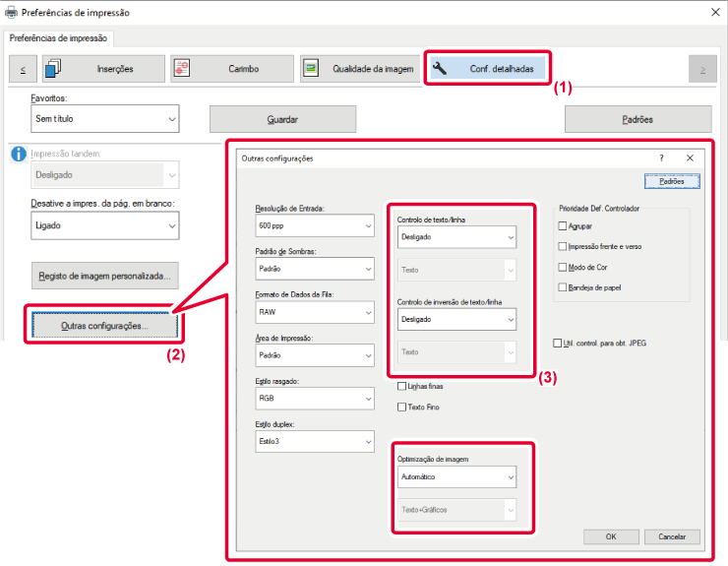This screenshot has width=728, height=566.
Task: Toggle the Linhas finas checkbox
Action: 401,387
